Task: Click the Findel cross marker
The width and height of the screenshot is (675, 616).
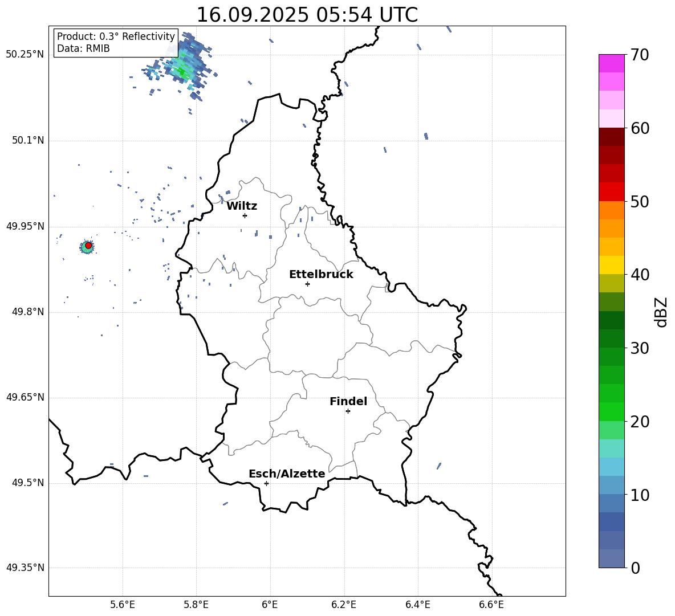Action: pyautogui.click(x=348, y=411)
